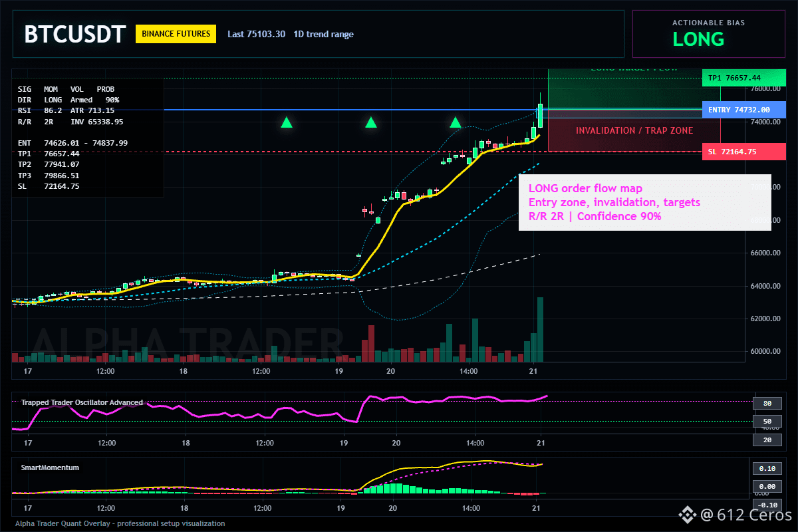Screen dimensions: 798x532
Task: Click the 62000.00 price axis label
Action: [x=765, y=319]
